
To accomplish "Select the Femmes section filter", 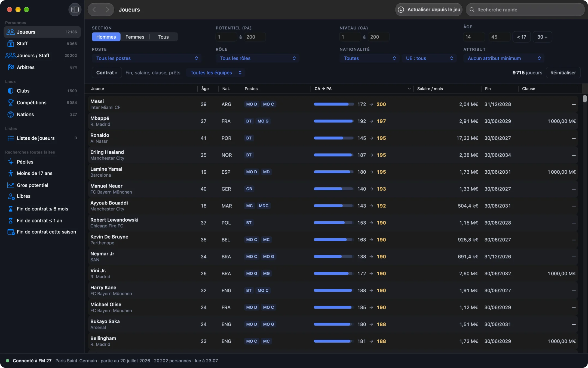I will (x=135, y=37).
